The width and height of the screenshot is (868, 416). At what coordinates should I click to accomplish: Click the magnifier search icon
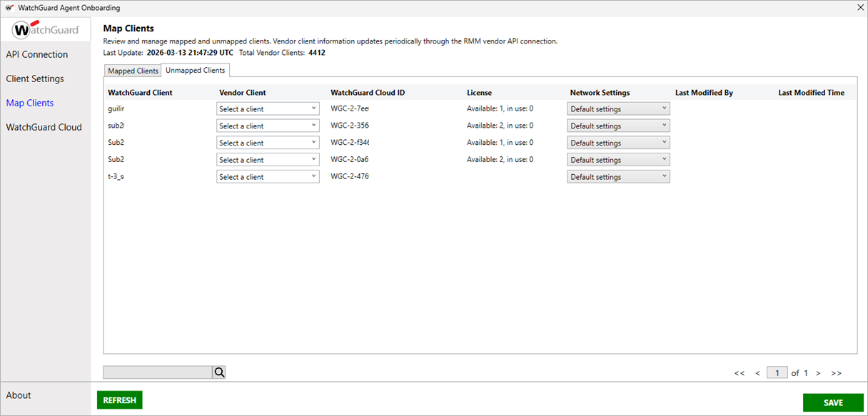tap(219, 372)
